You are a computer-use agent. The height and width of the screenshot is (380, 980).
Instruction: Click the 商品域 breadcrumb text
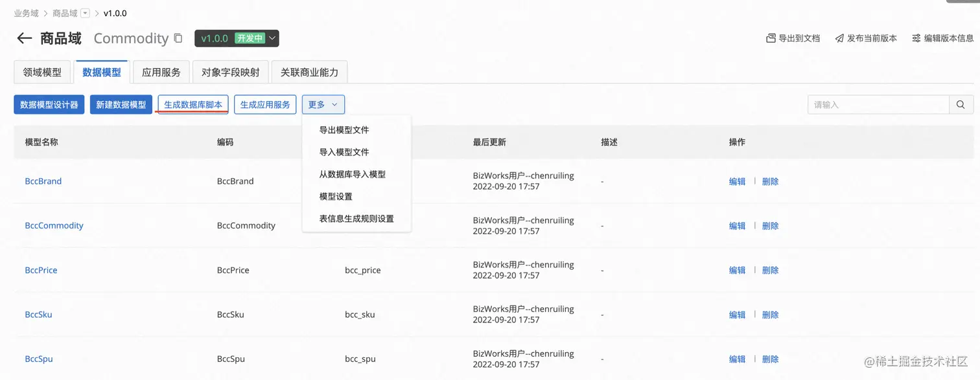click(65, 13)
